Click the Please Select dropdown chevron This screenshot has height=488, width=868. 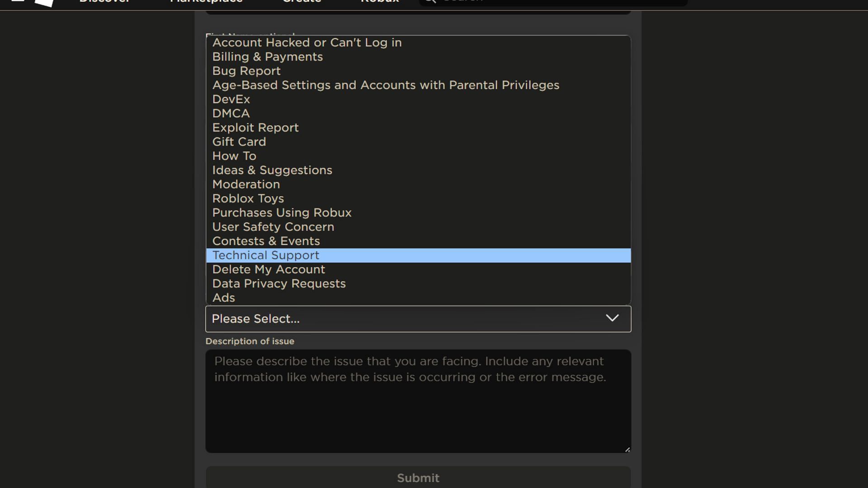pyautogui.click(x=612, y=318)
